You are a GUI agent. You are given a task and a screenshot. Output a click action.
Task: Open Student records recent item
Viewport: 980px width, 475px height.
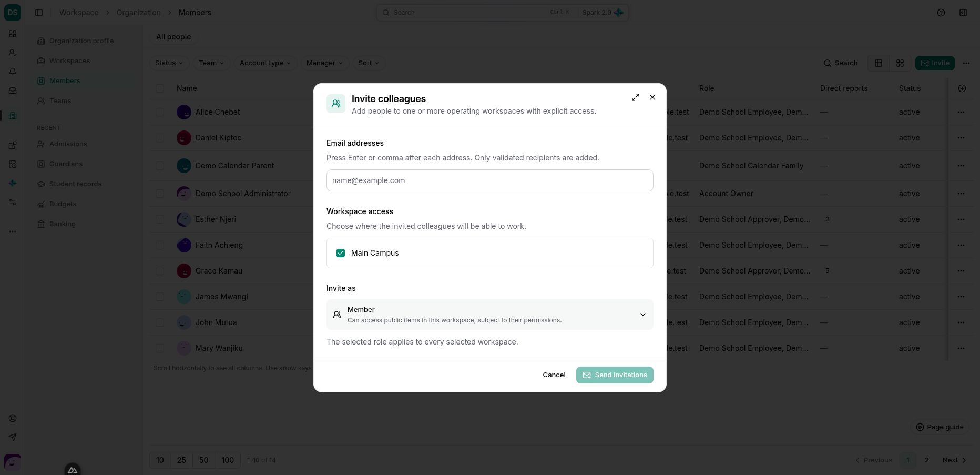pyautogui.click(x=75, y=184)
